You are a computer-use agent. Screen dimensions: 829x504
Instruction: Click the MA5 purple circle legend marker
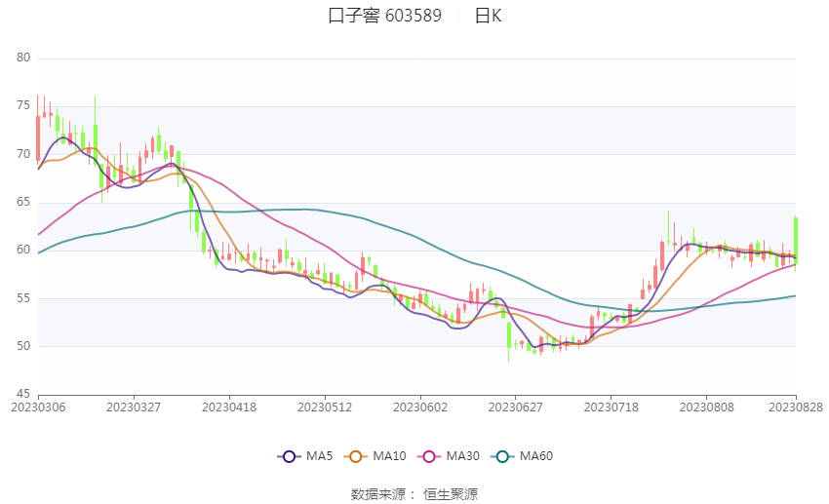[289, 456]
